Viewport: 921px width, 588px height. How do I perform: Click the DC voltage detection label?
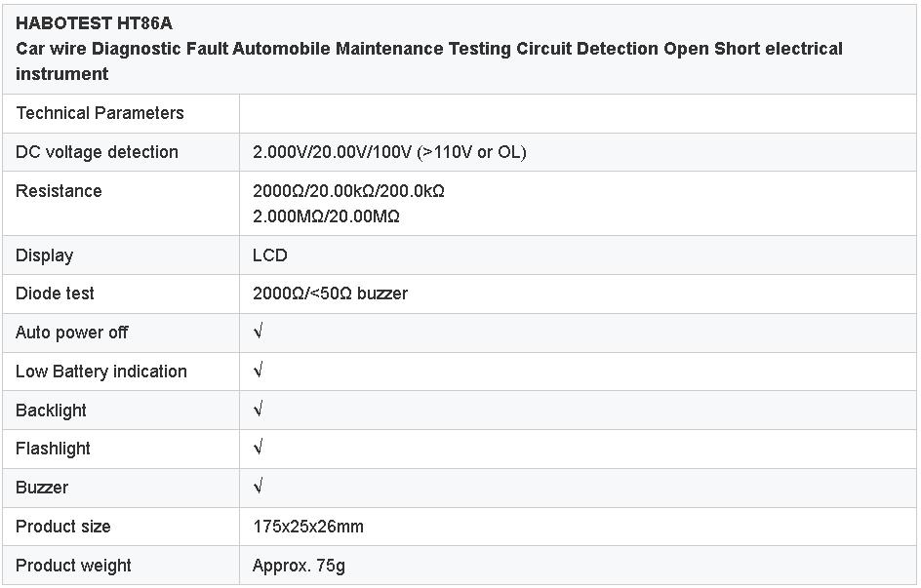point(97,152)
